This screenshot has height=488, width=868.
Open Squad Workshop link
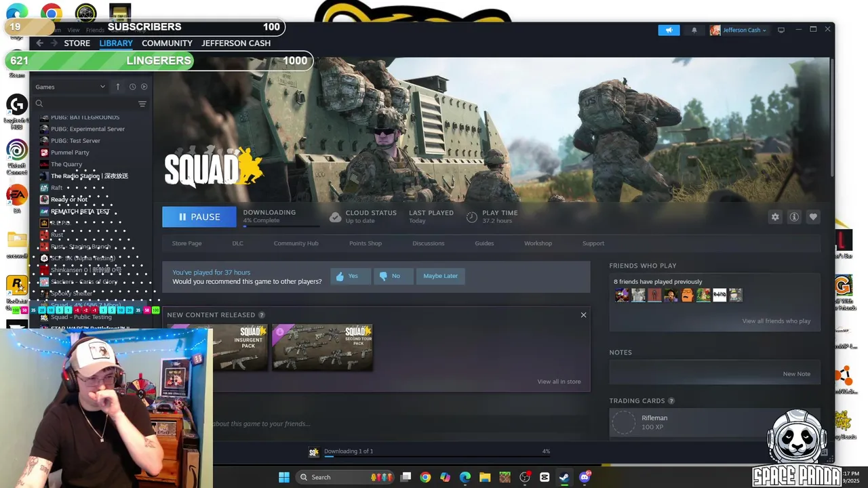[x=538, y=243]
